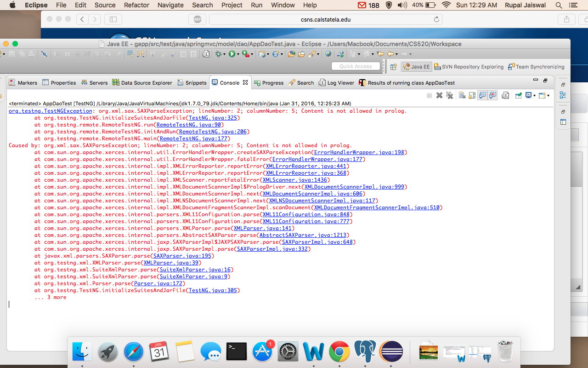Click the Quick Access search field
Viewport: 588px width, 368px height.
pyautogui.click(x=356, y=66)
